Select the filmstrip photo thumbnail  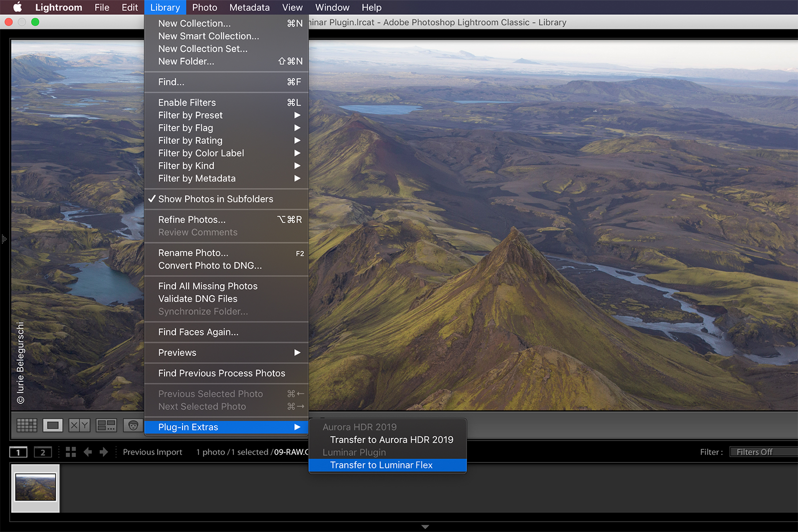(35, 488)
